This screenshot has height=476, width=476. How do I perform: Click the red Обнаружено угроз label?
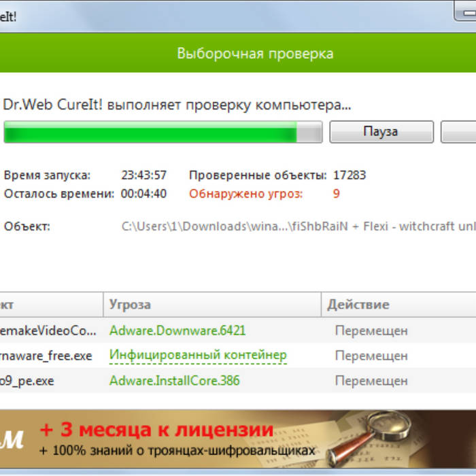[x=246, y=194]
